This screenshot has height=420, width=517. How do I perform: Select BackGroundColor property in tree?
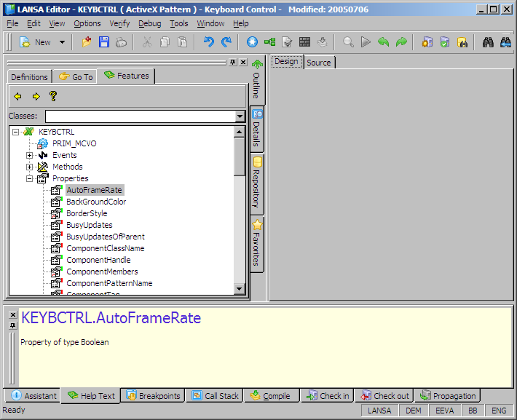[96, 202]
